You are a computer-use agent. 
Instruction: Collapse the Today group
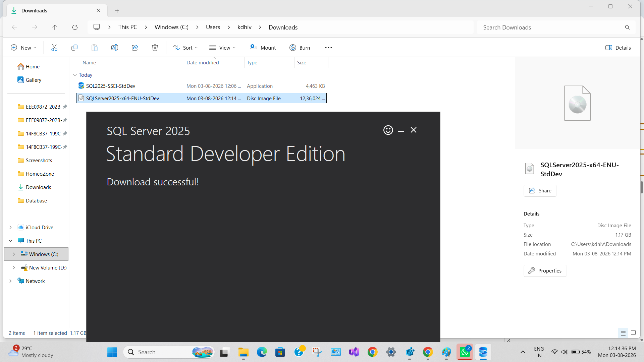pyautogui.click(x=75, y=75)
